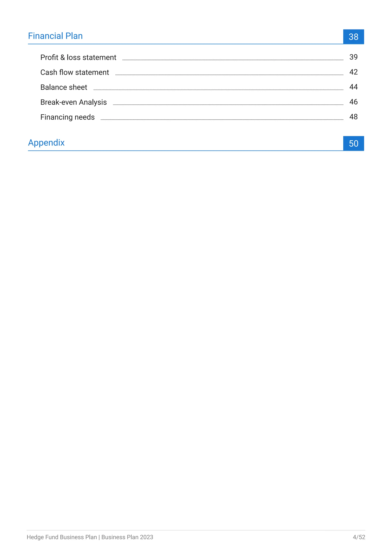Select page number 39 for Profit & loss
Viewport: 392px width, 554px height.
[x=353, y=57]
